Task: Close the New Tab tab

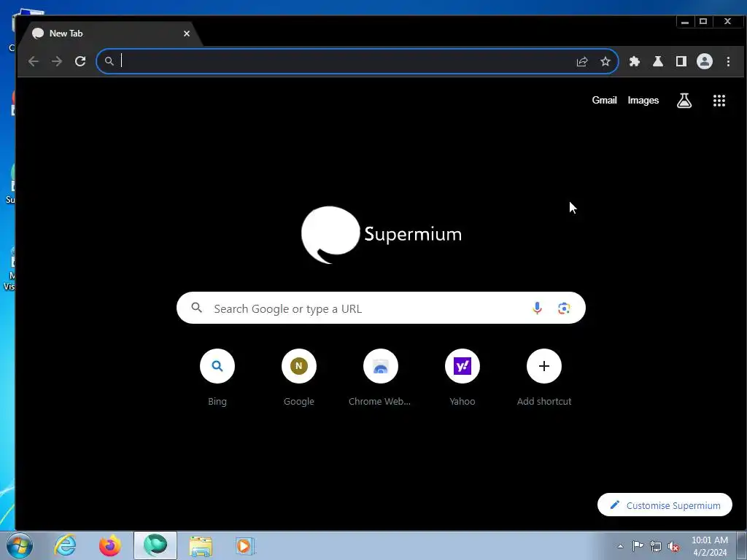Action: click(x=187, y=34)
